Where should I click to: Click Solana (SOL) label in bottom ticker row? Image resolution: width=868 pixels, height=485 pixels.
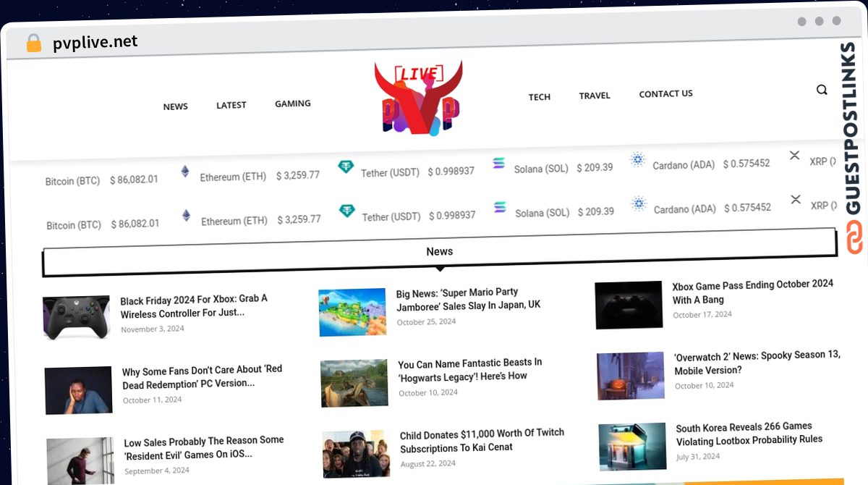(x=542, y=213)
